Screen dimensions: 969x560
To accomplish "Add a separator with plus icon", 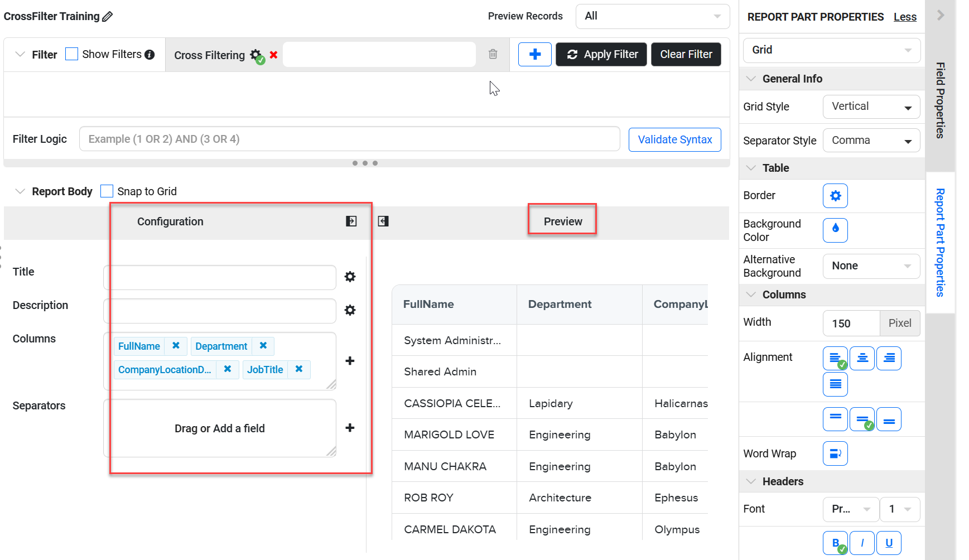I will coord(350,428).
